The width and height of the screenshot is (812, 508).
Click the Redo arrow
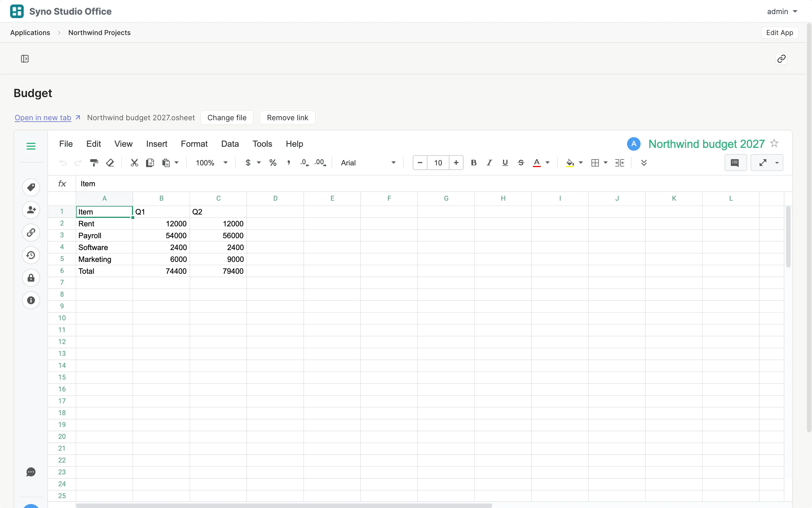click(x=78, y=163)
